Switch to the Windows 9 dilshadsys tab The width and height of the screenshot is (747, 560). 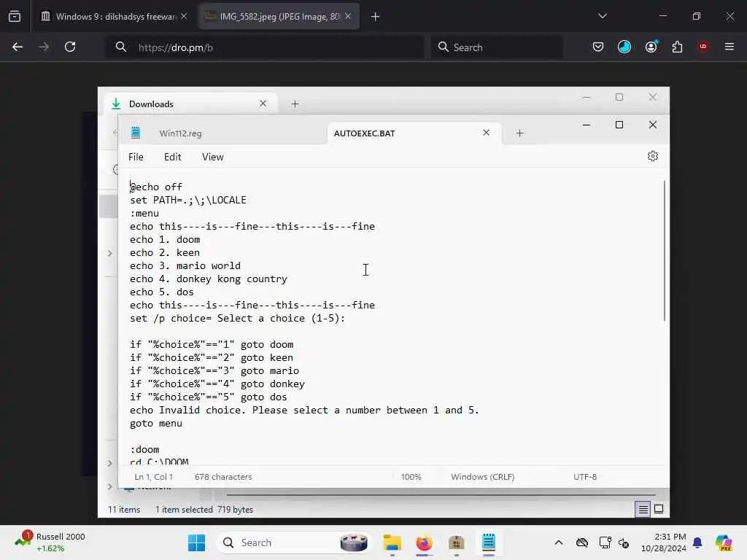pyautogui.click(x=115, y=17)
